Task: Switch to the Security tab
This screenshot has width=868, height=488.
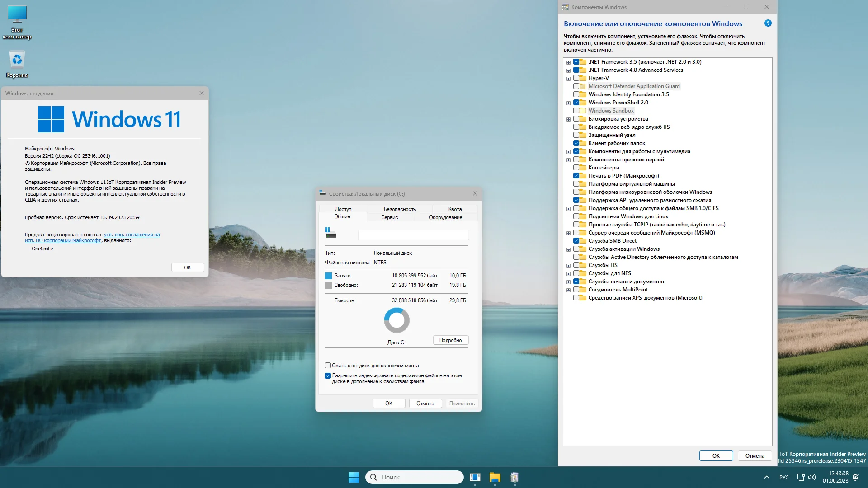Action: pyautogui.click(x=399, y=209)
